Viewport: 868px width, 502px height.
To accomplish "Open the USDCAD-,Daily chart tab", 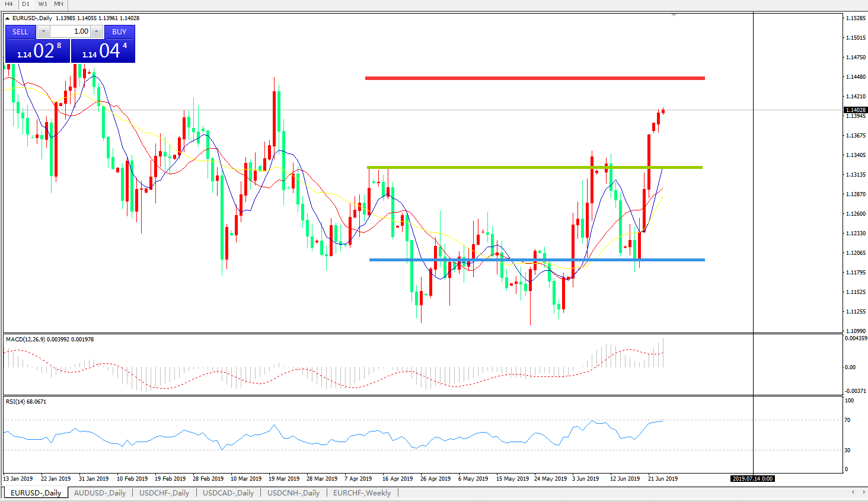I will tap(228, 493).
